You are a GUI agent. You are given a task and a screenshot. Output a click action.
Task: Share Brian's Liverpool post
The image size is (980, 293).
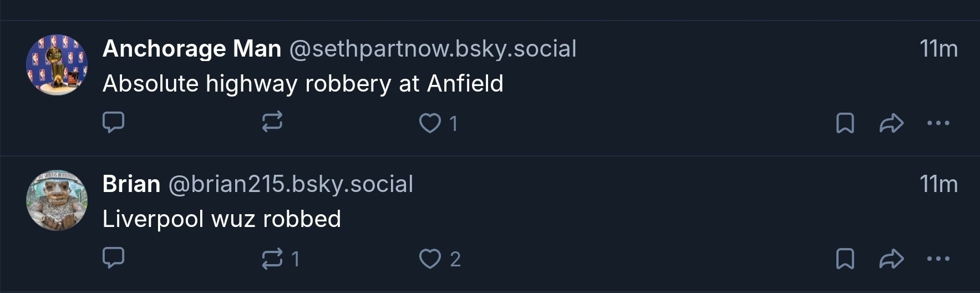pos(891,259)
